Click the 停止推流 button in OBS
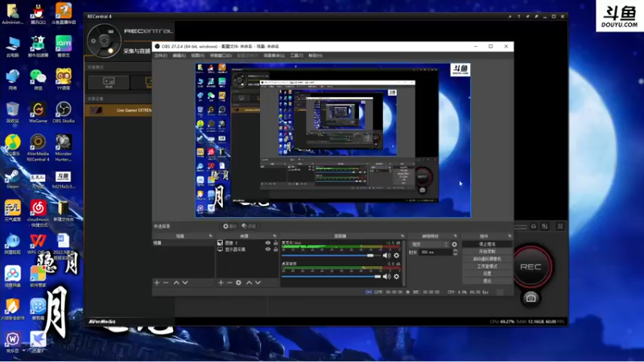Image resolution: width=644 pixels, height=362 pixels. [487, 244]
